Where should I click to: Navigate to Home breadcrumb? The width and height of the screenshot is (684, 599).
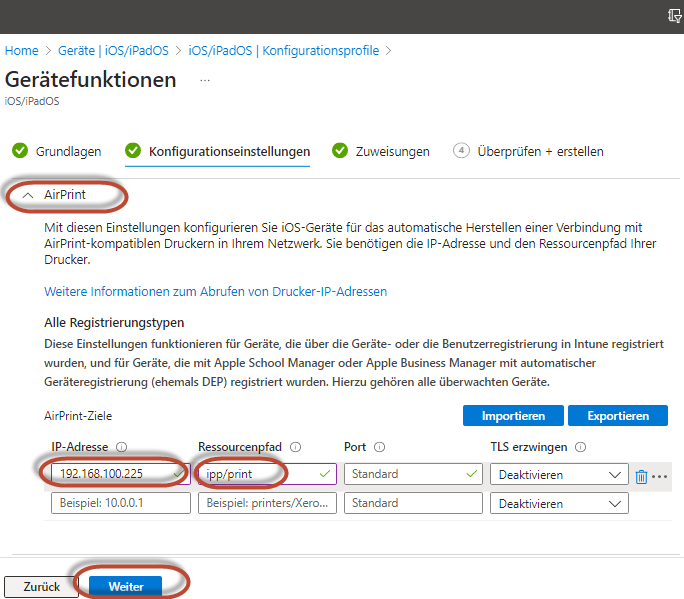pos(21,50)
